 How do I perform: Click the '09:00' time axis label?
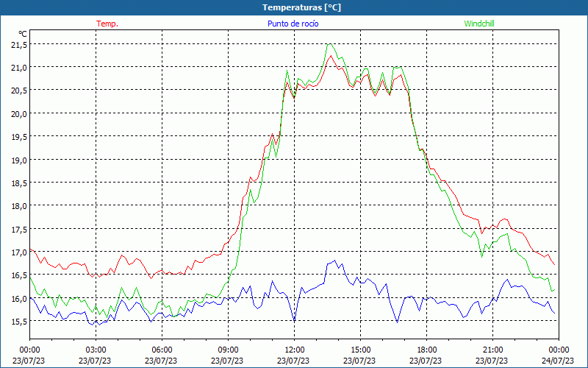(229, 350)
